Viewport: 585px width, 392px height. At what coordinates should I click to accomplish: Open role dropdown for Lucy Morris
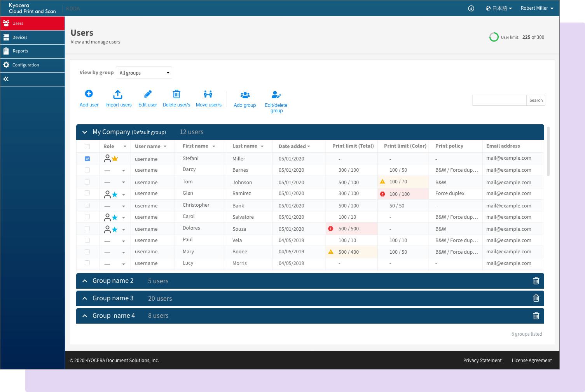[x=124, y=264]
